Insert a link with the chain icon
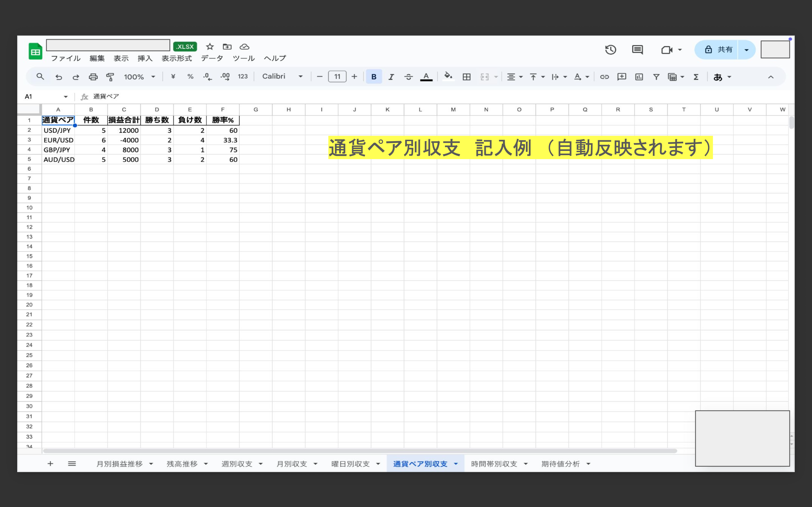 click(604, 77)
